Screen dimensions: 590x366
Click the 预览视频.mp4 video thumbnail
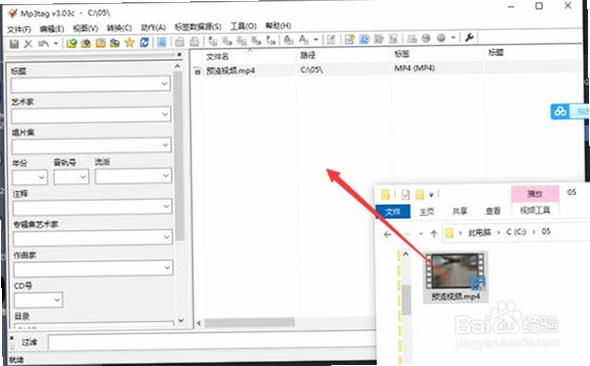tap(455, 271)
